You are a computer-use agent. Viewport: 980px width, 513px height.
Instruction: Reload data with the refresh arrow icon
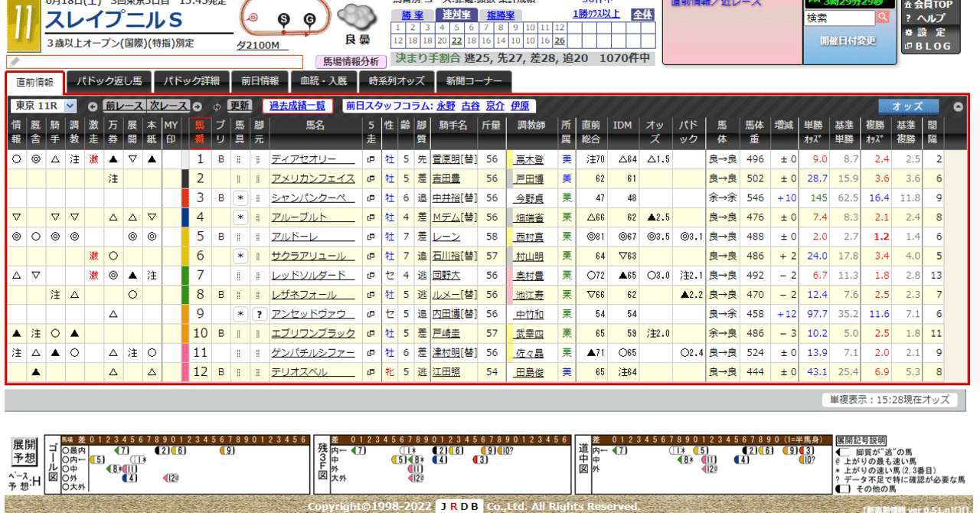[217, 106]
